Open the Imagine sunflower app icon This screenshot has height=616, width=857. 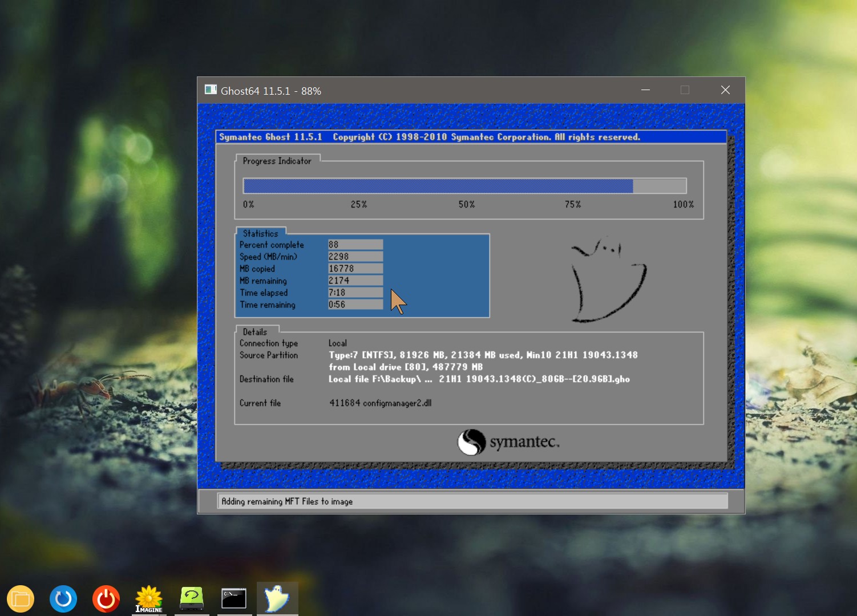pos(149,599)
